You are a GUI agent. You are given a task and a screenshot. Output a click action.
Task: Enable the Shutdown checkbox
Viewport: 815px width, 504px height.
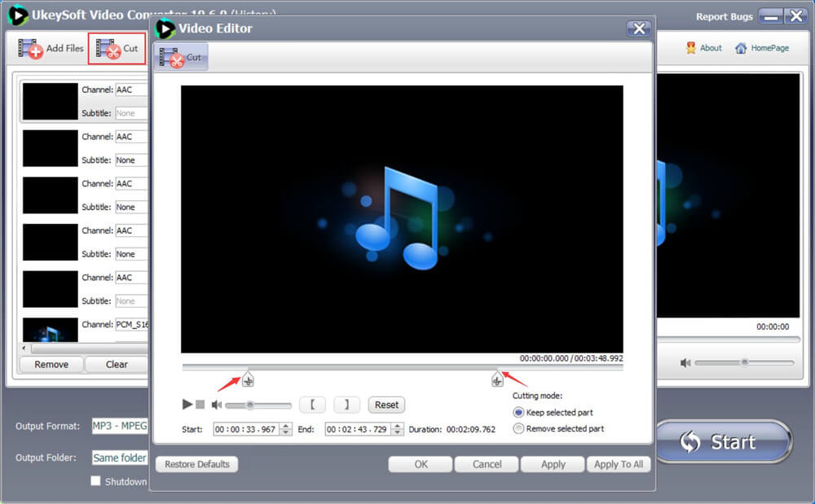[x=96, y=481]
